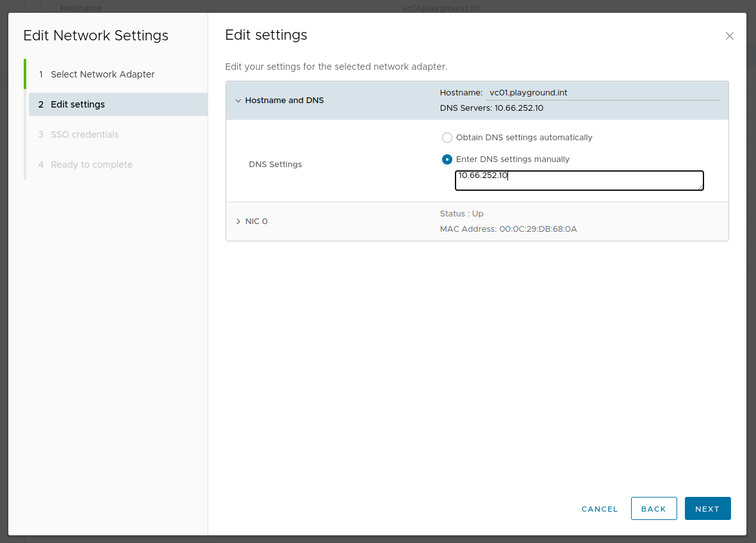Click the NIC 0 row label
This screenshot has width=756, height=543.
click(x=256, y=222)
